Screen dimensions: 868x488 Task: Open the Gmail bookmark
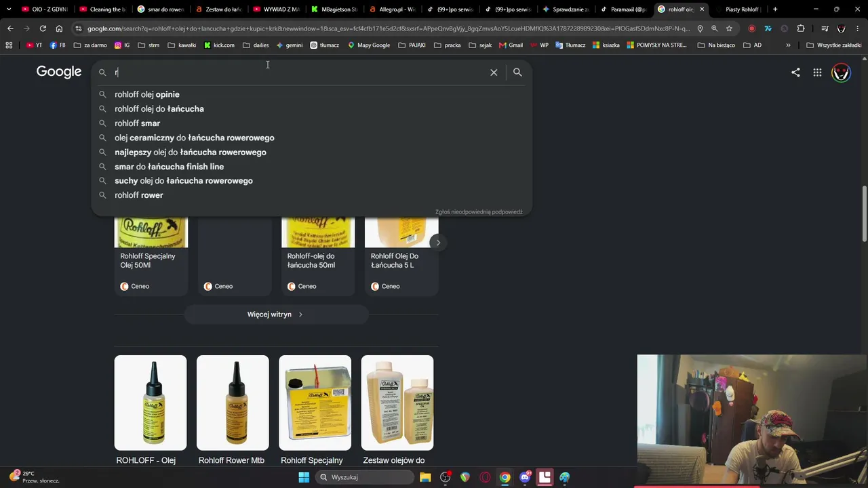pos(511,45)
